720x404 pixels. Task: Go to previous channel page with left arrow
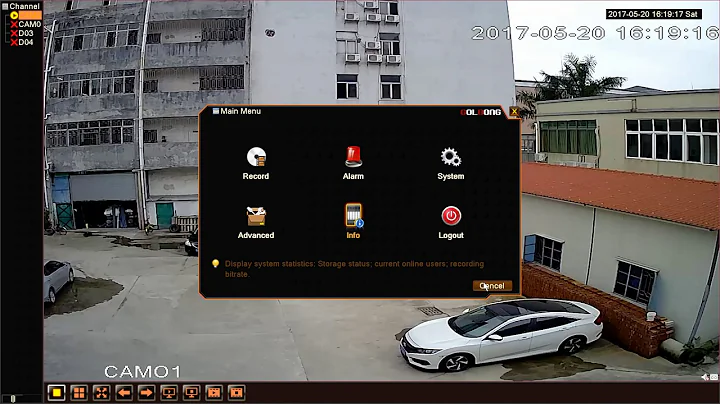[124, 393]
